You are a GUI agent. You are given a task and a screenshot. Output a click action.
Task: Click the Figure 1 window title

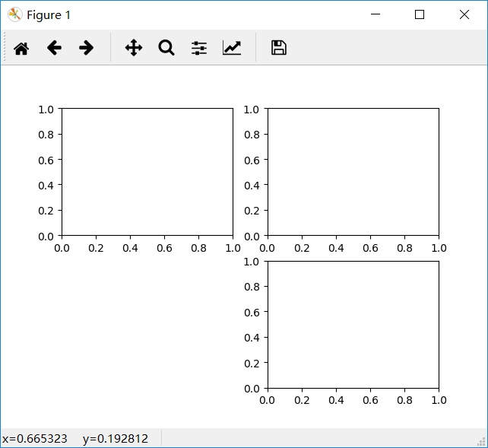(x=49, y=15)
